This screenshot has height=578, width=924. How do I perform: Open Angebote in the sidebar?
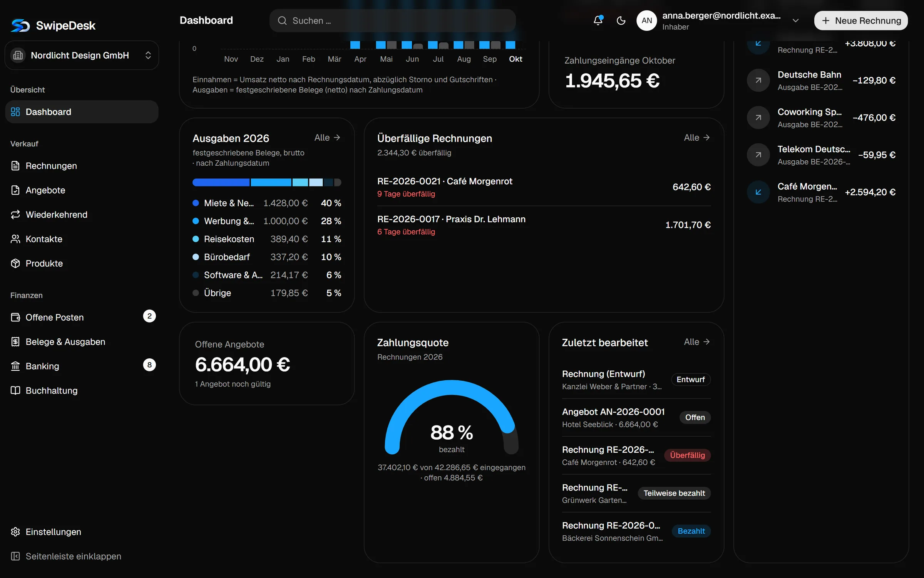click(x=82, y=190)
